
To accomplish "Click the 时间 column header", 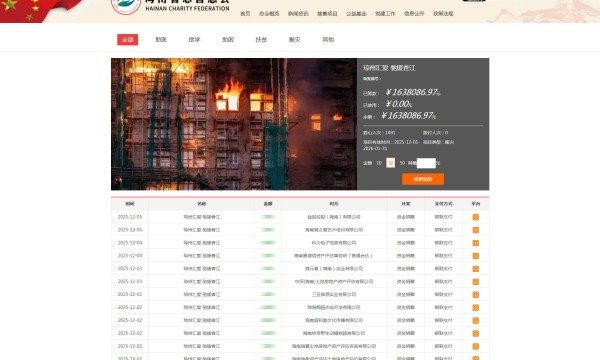I will tap(130, 204).
